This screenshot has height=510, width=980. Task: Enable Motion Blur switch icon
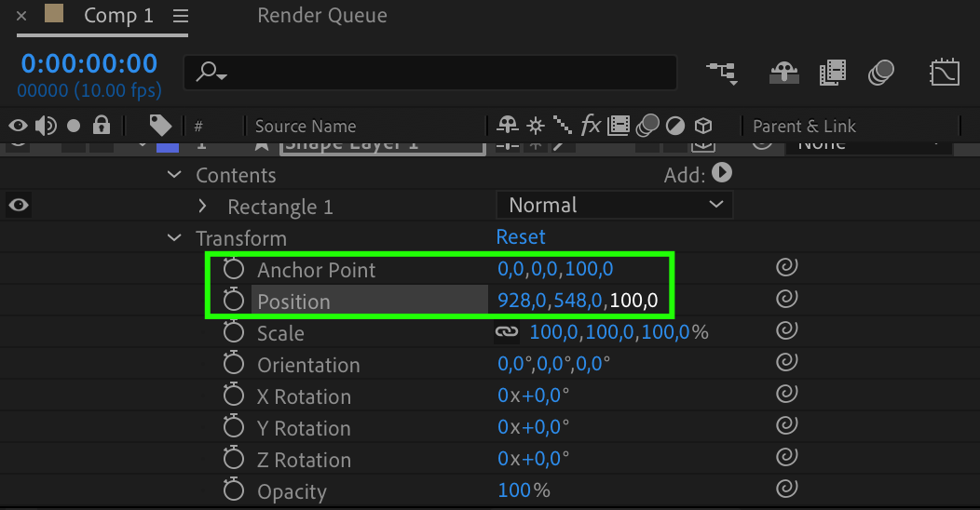tap(880, 73)
